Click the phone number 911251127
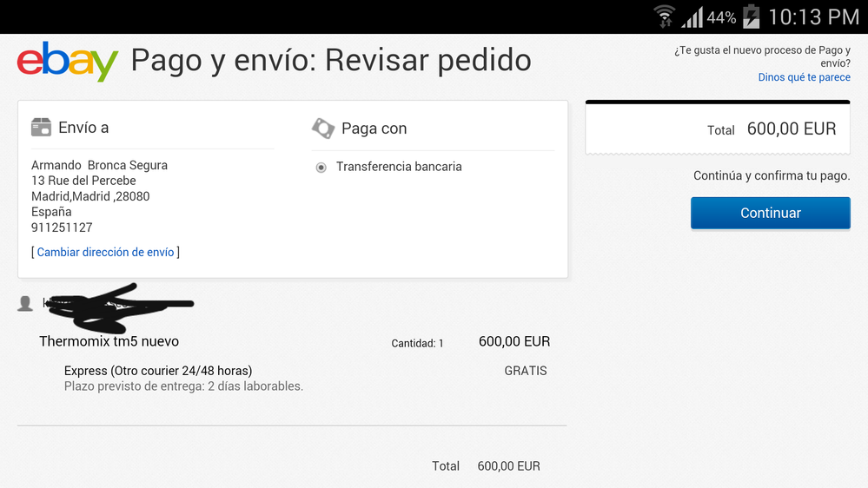The width and height of the screenshot is (868, 488). pyautogui.click(x=62, y=228)
